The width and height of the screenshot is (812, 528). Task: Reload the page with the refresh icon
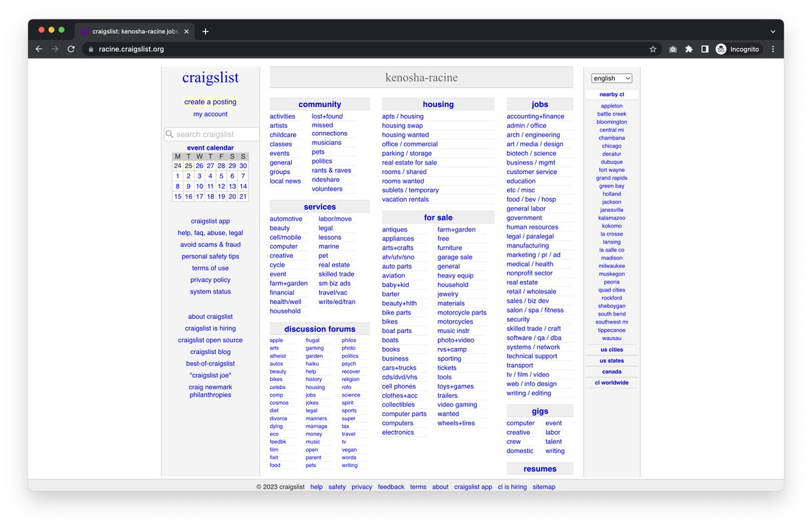tap(71, 49)
